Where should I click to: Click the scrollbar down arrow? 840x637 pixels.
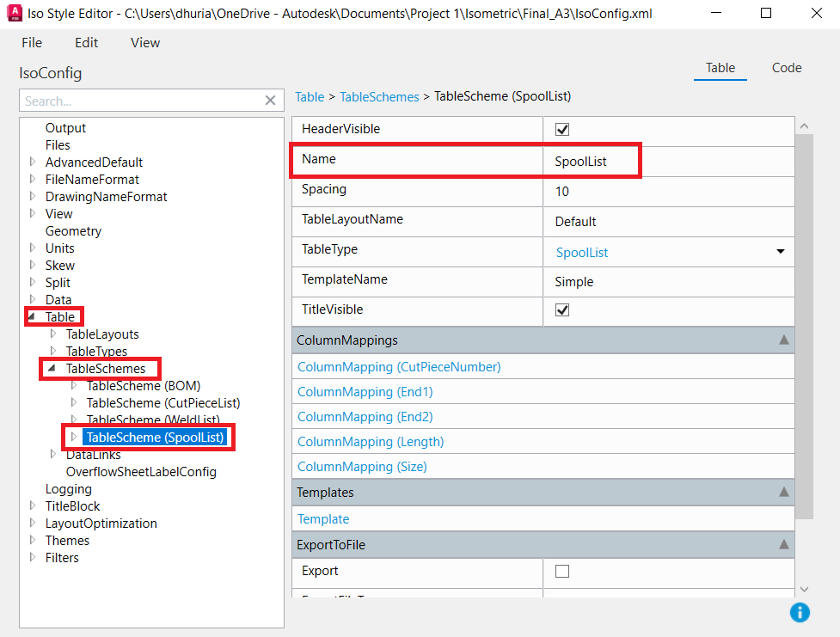tap(803, 589)
